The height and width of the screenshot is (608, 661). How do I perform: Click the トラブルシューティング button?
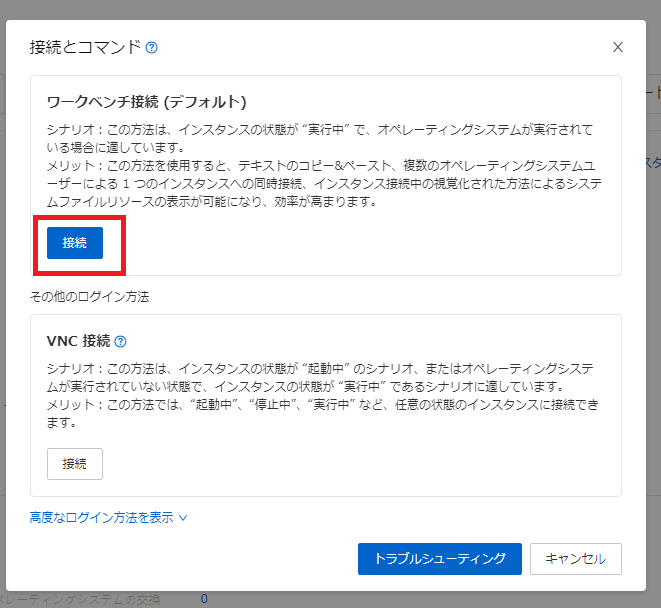pyautogui.click(x=440, y=559)
